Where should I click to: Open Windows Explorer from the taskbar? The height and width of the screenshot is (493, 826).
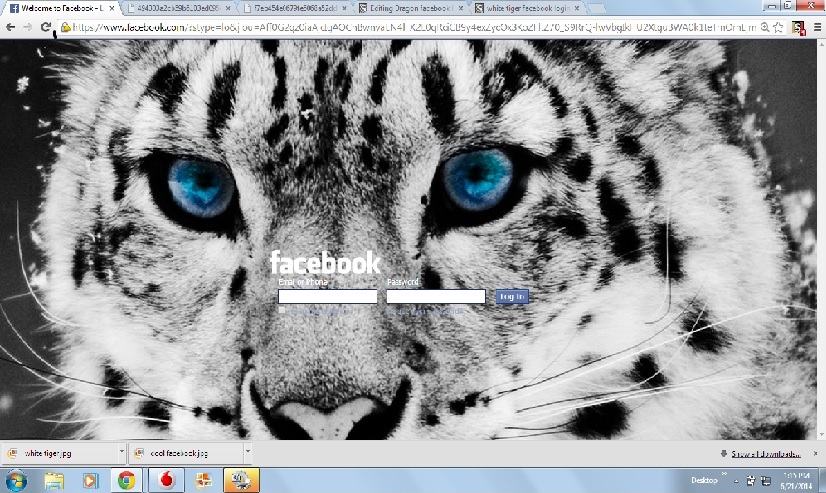point(54,481)
